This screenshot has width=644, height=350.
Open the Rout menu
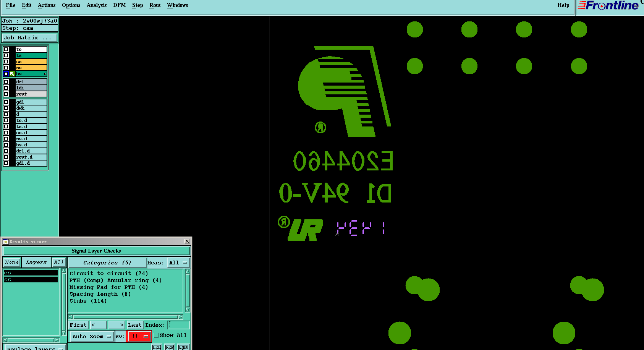point(155,5)
